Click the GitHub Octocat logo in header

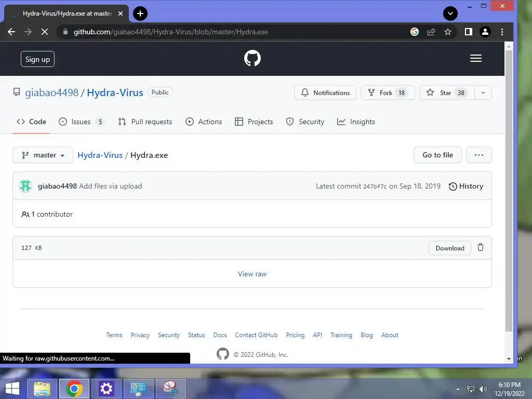[x=252, y=58]
